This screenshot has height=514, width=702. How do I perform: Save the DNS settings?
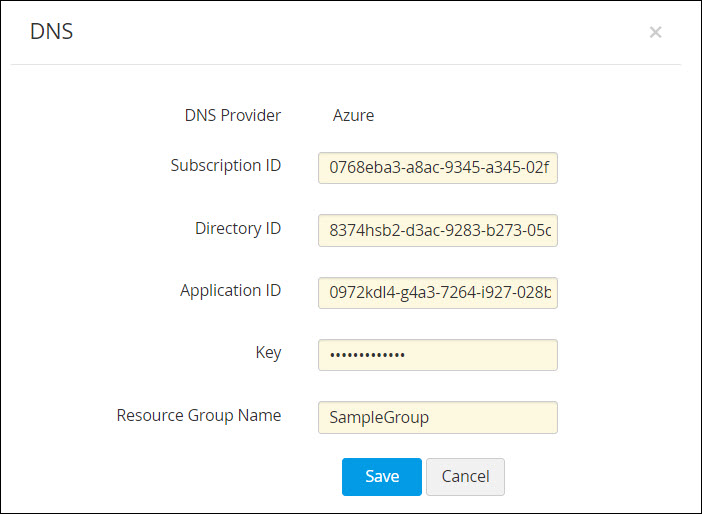(381, 477)
